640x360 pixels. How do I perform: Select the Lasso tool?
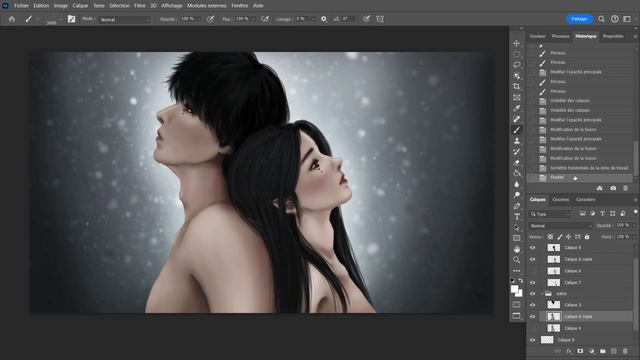click(x=517, y=65)
